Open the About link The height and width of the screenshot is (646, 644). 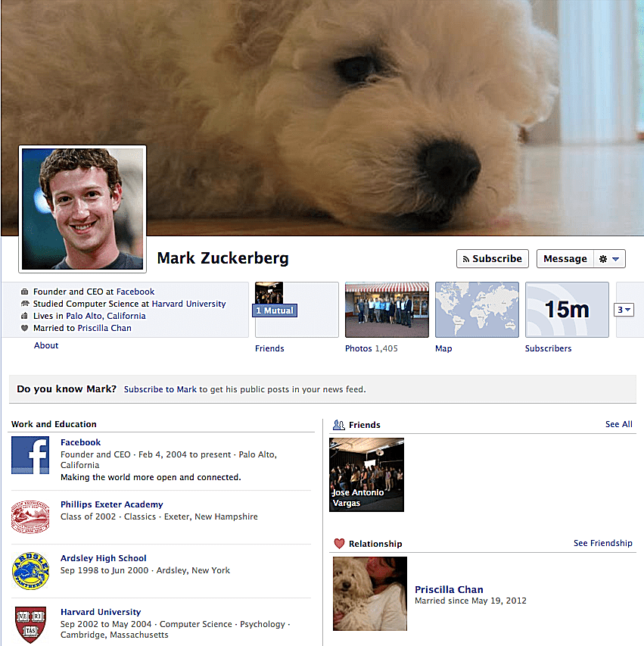point(46,345)
